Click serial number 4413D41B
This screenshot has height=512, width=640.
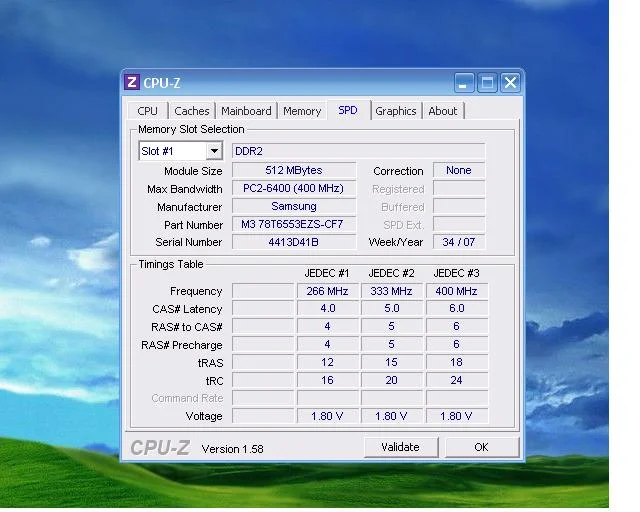[294, 242]
